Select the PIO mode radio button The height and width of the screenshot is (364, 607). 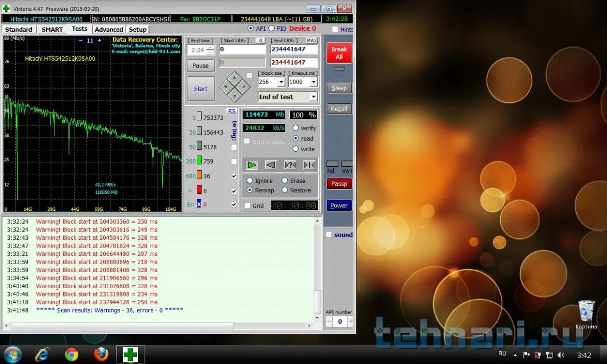(x=272, y=29)
